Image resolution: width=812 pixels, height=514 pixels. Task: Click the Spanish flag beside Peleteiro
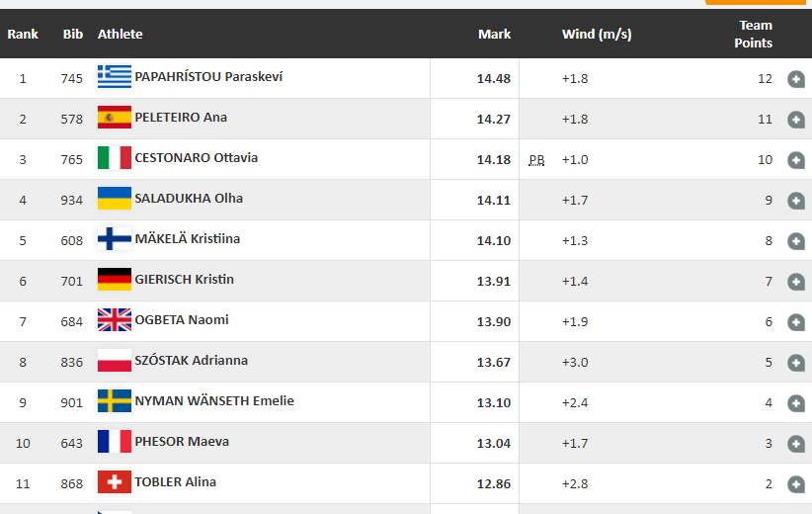(x=114, y=118)
